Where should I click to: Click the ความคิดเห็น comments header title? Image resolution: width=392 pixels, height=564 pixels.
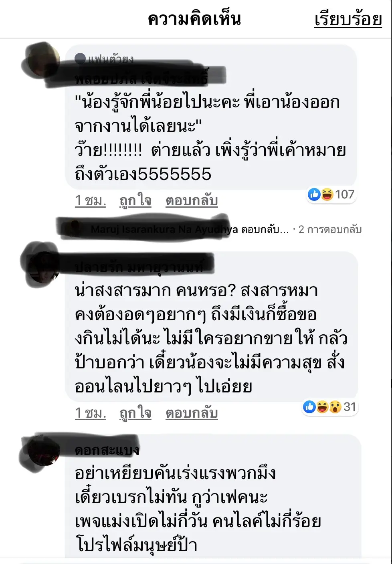(x=194, y=19)
